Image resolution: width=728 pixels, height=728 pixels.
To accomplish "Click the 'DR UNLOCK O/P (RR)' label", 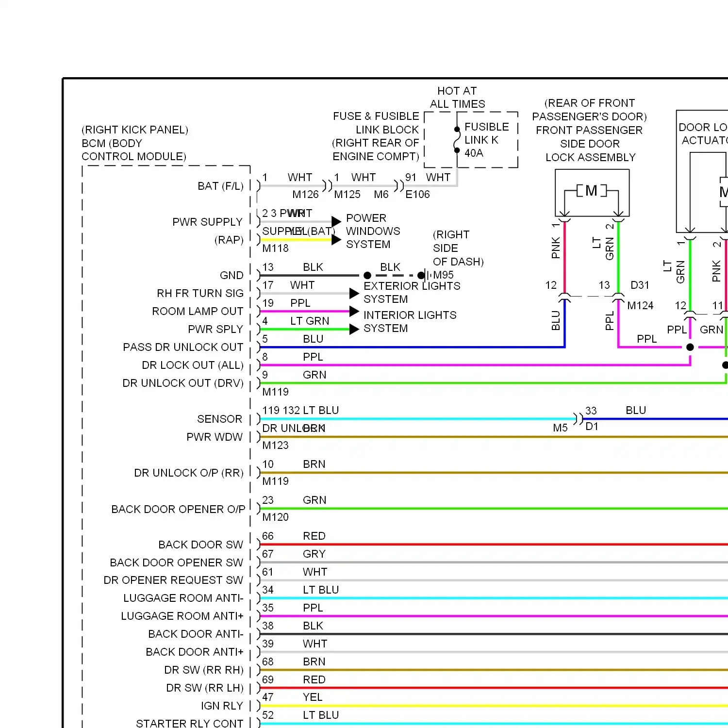I will 189,473.
